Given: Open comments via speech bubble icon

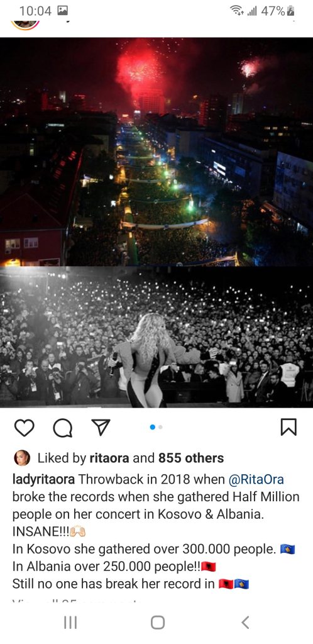Looking at the screenshot, I should (63, 428).
